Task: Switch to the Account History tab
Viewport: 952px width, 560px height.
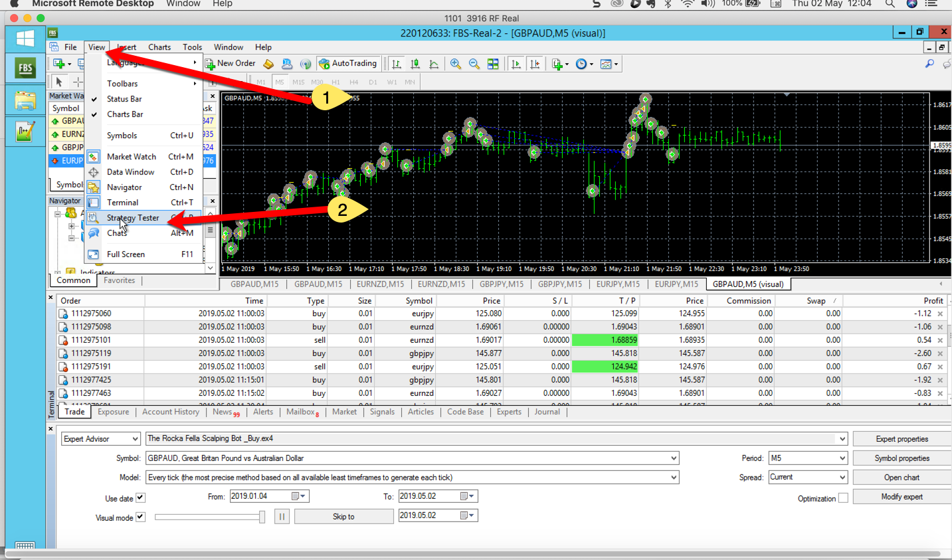Action: (x=171, y=412)
